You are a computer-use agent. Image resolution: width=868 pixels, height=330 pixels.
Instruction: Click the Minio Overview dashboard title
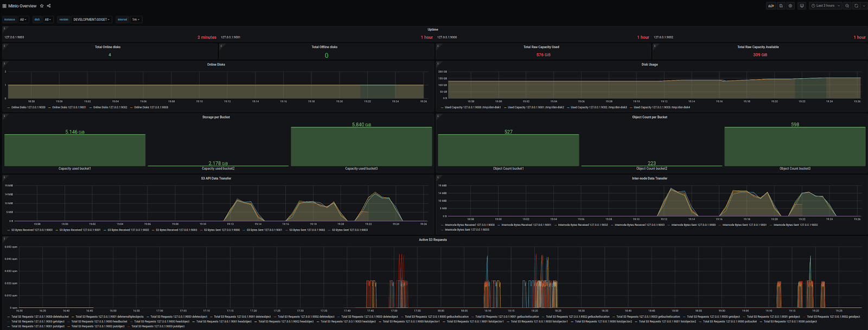(22, 6)
